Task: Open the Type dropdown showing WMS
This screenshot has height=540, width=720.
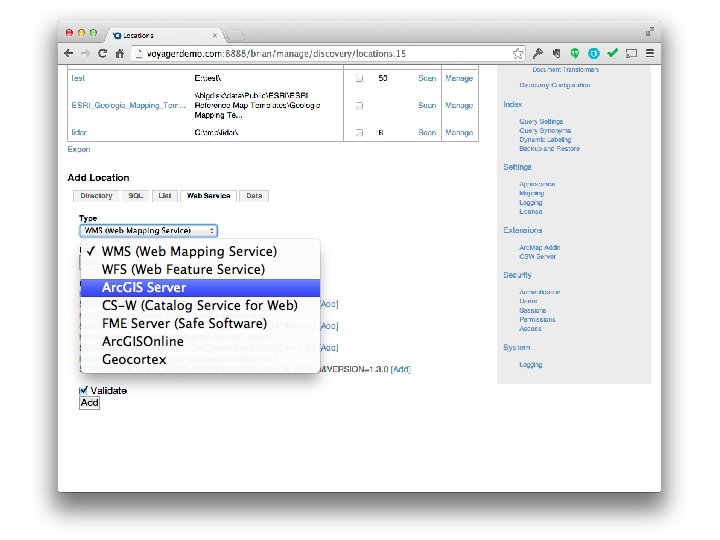Action: 148,231
